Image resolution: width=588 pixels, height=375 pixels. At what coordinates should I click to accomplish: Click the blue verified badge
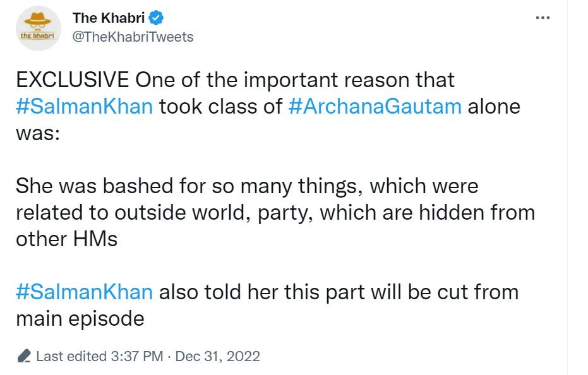(x=156, y=18)
